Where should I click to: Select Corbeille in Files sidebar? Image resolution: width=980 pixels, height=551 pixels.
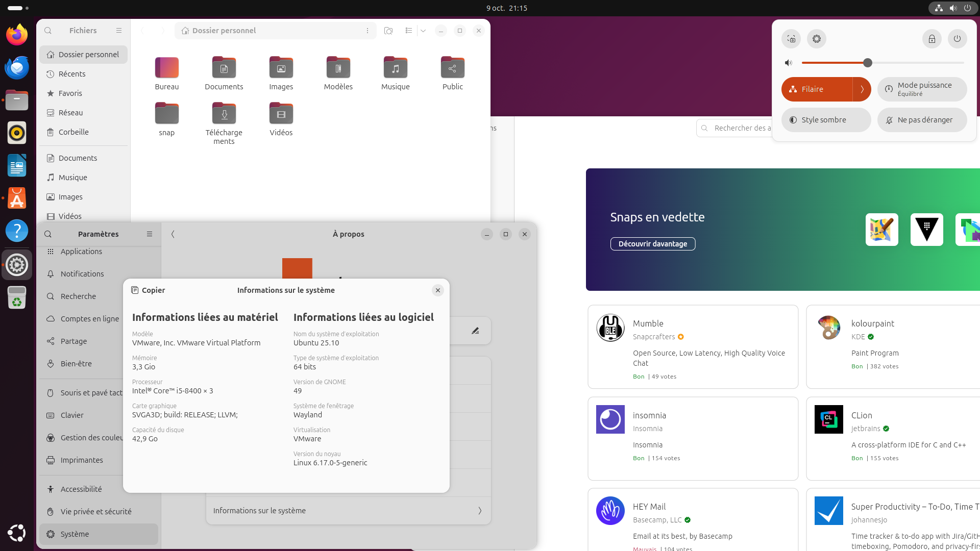click(x=73, y=132)
